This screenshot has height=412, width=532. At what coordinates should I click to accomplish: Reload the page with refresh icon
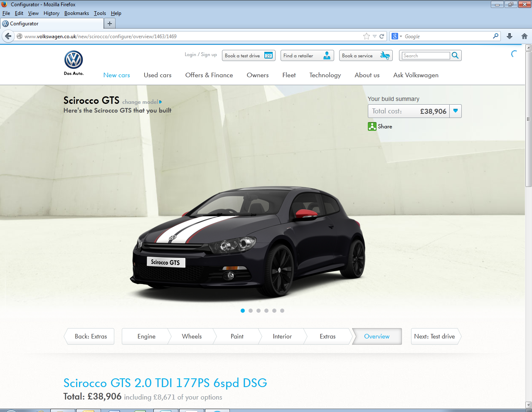(382, 36)
